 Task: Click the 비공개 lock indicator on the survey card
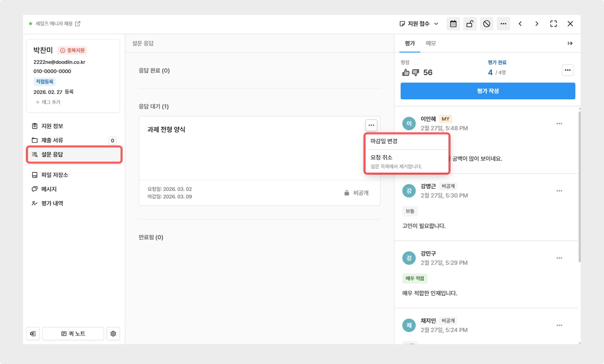pyautogui.click(x=356, y=193)
